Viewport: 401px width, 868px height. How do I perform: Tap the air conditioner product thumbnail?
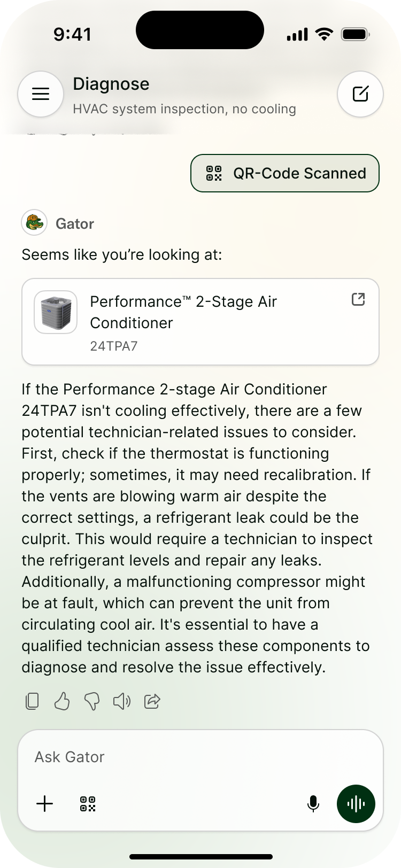56,312
